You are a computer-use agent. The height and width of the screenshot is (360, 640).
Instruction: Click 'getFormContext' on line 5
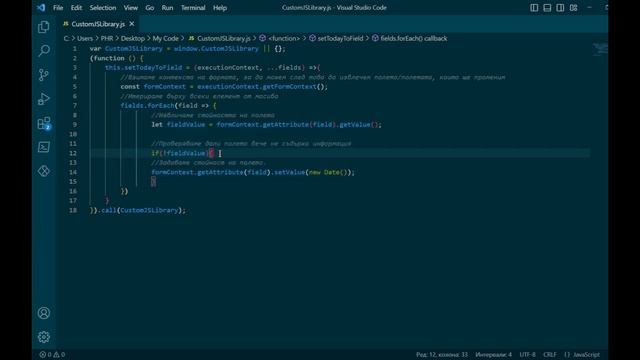click(289, 87)
